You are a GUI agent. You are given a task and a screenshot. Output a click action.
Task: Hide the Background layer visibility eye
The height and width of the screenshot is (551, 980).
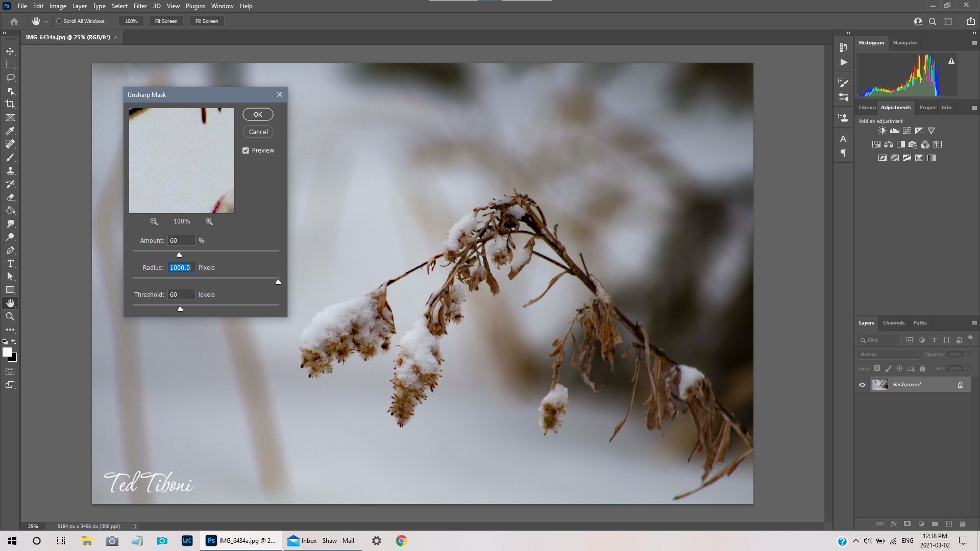pyautogui.click(x=863, y=385)
